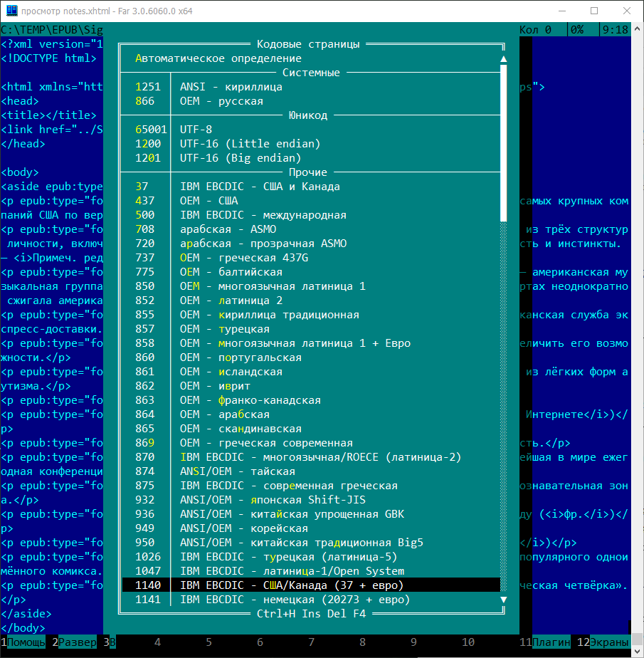This screenshot has height=658, width=644.
Task: Choose OEM кириллица традиционная (855)
Action: click(311, 315)
